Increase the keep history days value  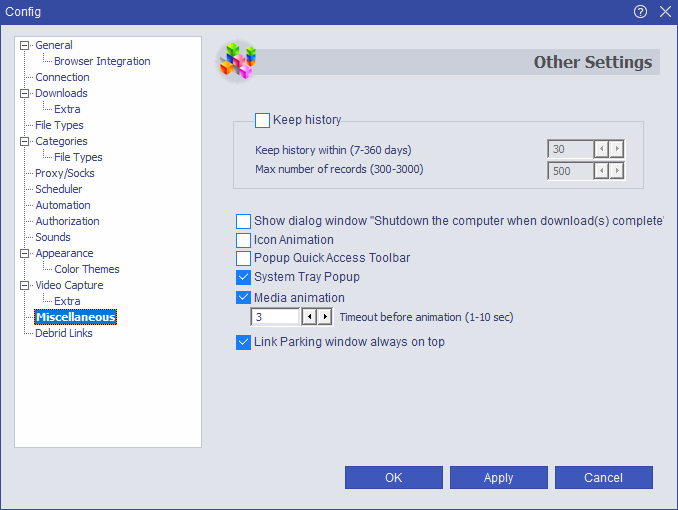pos(617,149)
